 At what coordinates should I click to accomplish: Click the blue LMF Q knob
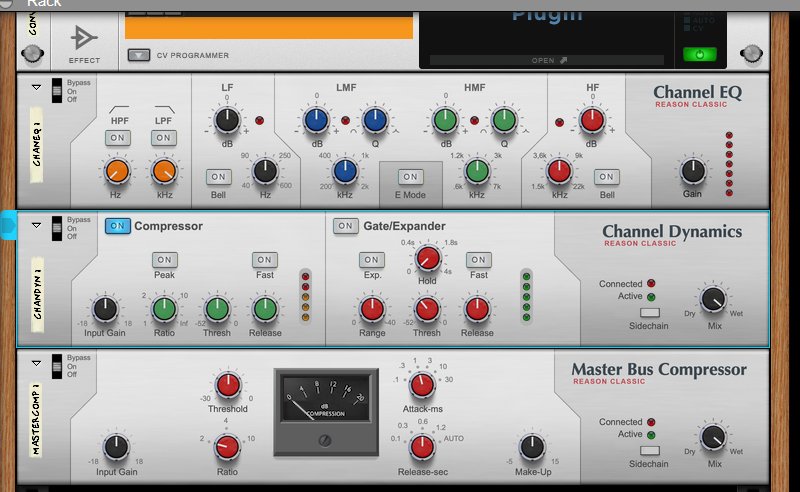[374, 121]
